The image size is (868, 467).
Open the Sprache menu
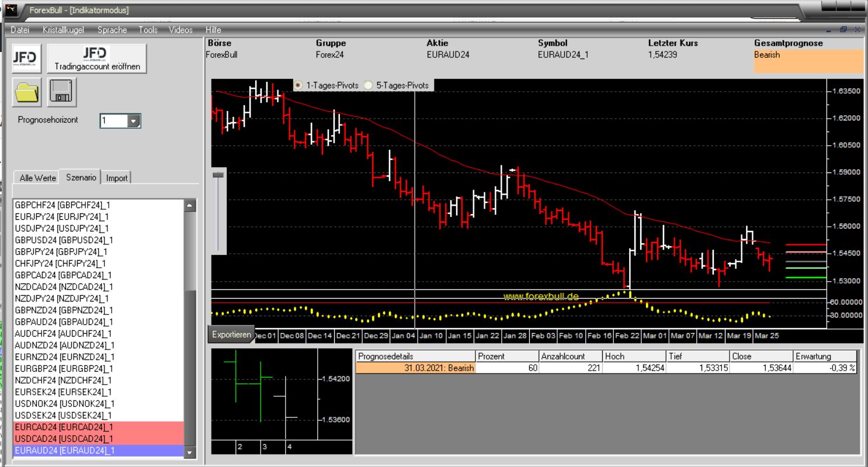point(112,30)
